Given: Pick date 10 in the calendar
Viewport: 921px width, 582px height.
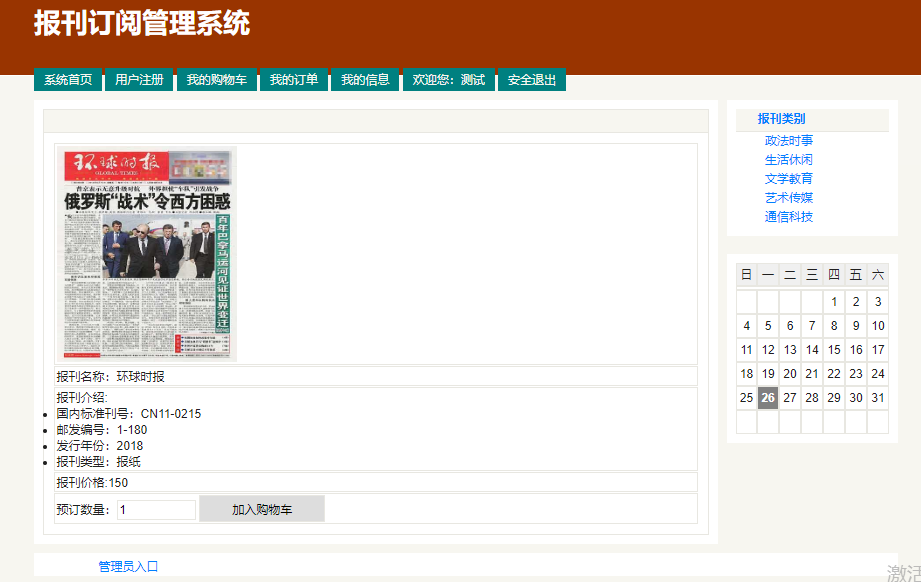Looking at the screenshot, I should pyautogui.click(x=878, y=326).
